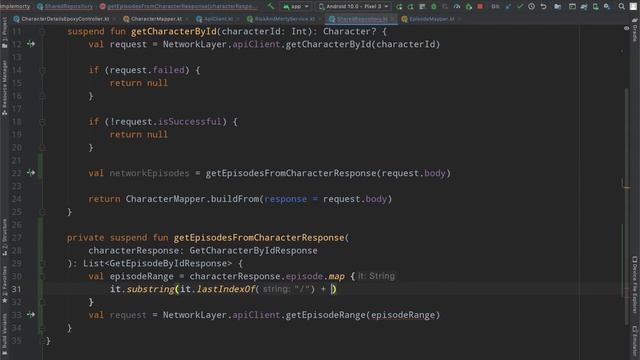Click the Make Project hammer icon
The image size is (640, 360).
(271, 6)
